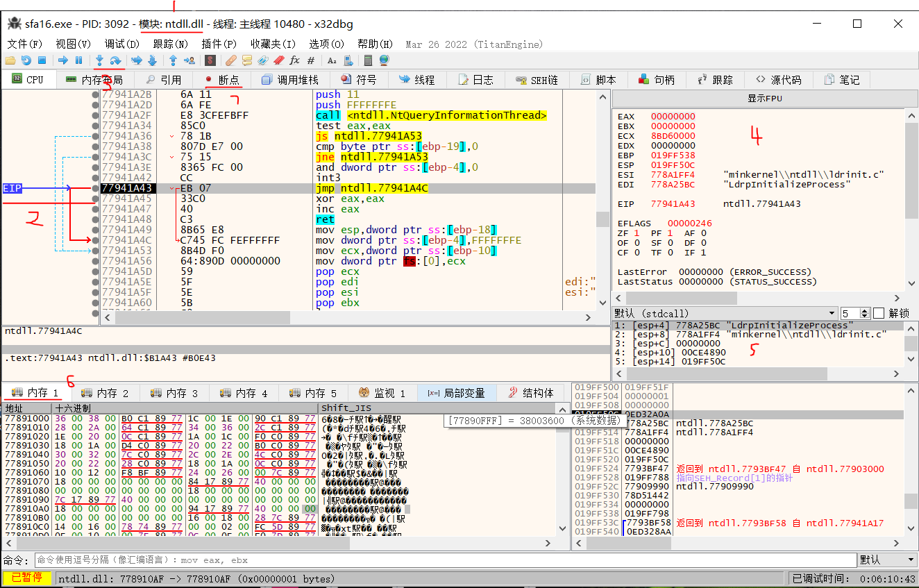Toggle breakpoint dot at address 77941A43
The width and height of the screenshot is (919, 588).
point(95,188)
